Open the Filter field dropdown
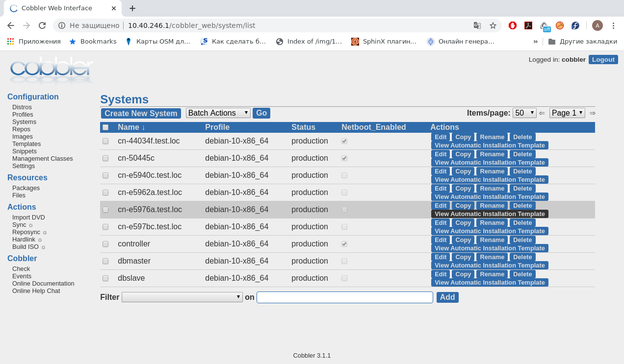The width and height of the screenshot is (624, 364). [182, 297]
